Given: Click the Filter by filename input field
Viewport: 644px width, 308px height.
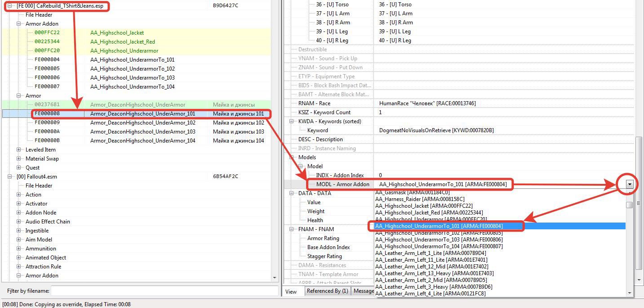Looking at the screenshot, I should (x=164, y=291).
